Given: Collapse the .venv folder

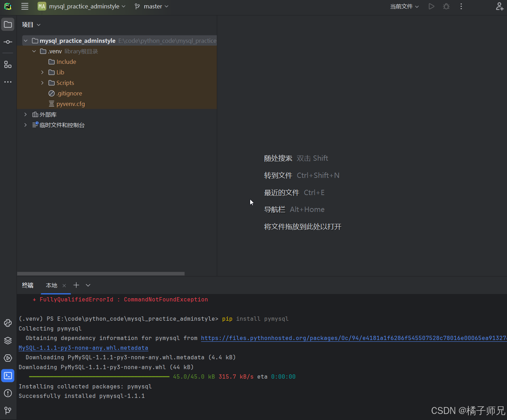Looking at the screenshot, I should [x=34, y=51].
